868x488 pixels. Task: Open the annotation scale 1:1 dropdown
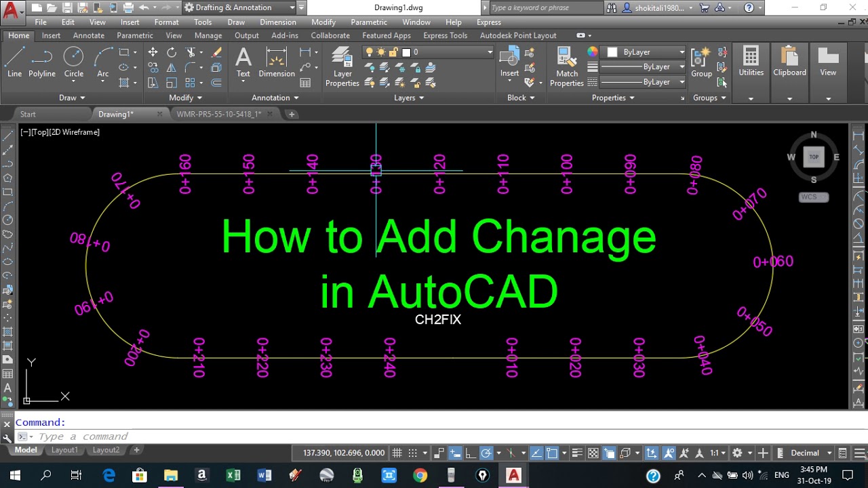click(717, 453)
